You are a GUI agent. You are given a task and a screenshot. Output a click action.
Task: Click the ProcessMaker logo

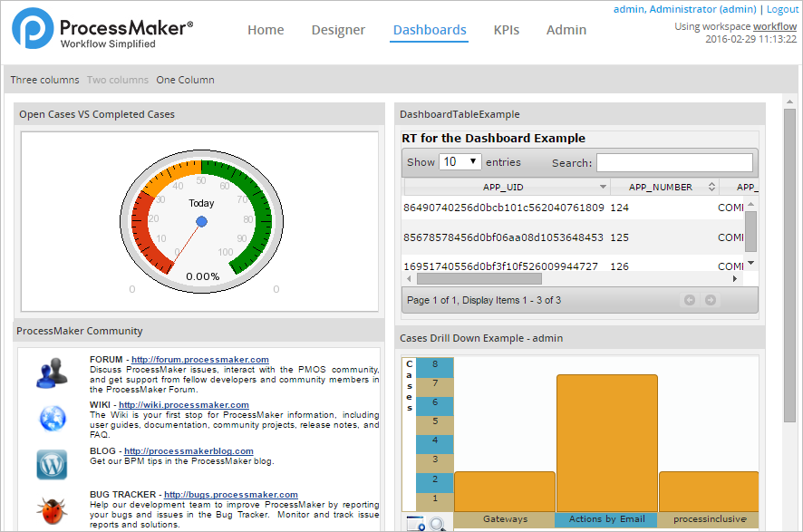(102, 31)
